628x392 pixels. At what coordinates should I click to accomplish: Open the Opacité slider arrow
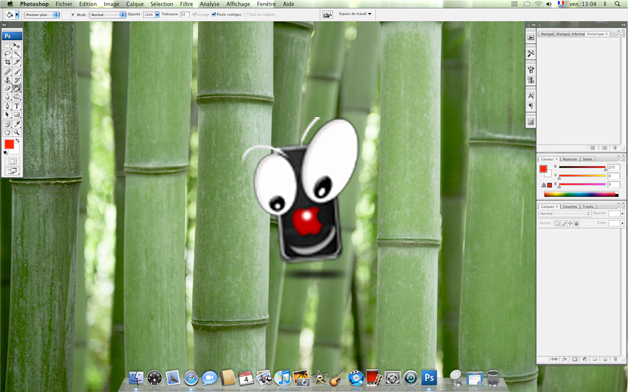[x=157, y=14]
